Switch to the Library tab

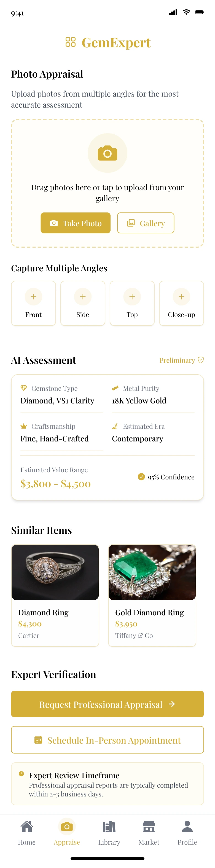coord(109,832)
